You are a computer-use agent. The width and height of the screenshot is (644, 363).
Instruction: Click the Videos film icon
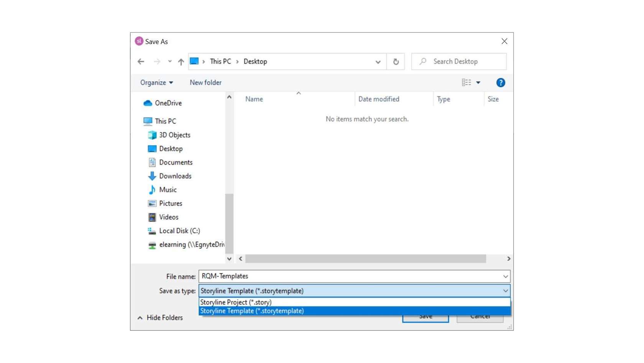[152, 217]
